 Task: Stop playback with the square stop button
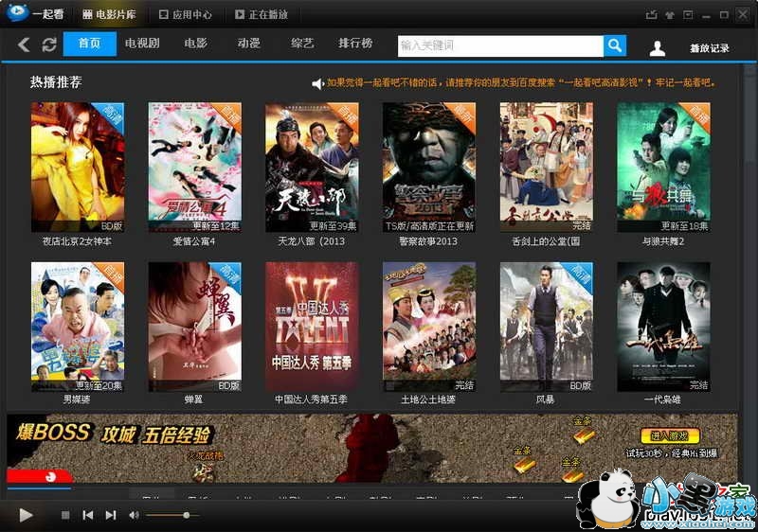point(65,515)
